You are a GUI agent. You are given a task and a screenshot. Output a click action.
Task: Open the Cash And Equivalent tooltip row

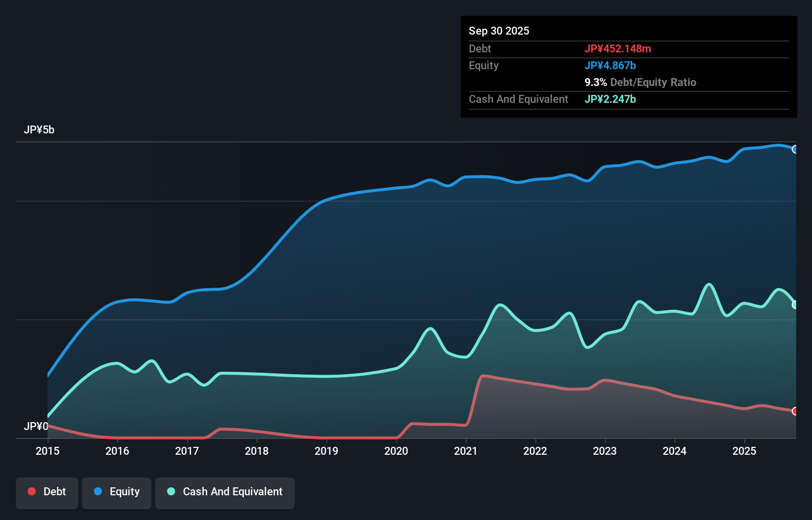(518, 99)
